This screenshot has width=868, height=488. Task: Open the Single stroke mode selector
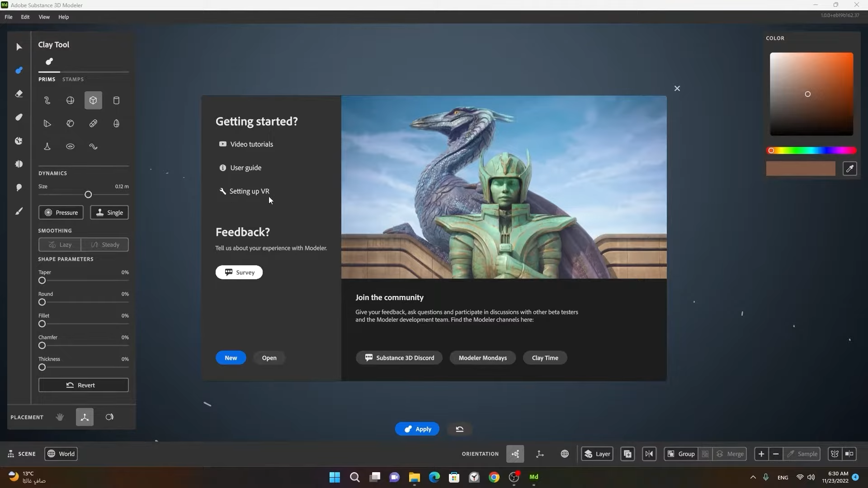click(x=109, y=212)
